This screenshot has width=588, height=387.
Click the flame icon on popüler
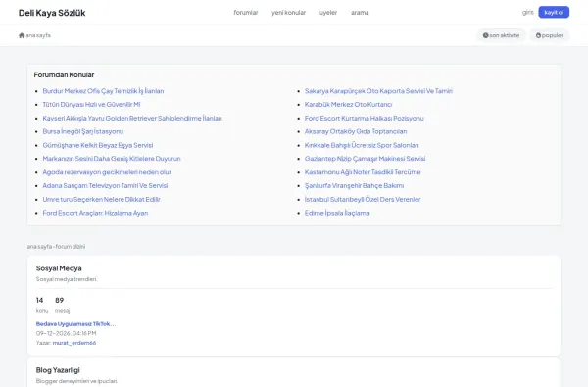(538, 35)
